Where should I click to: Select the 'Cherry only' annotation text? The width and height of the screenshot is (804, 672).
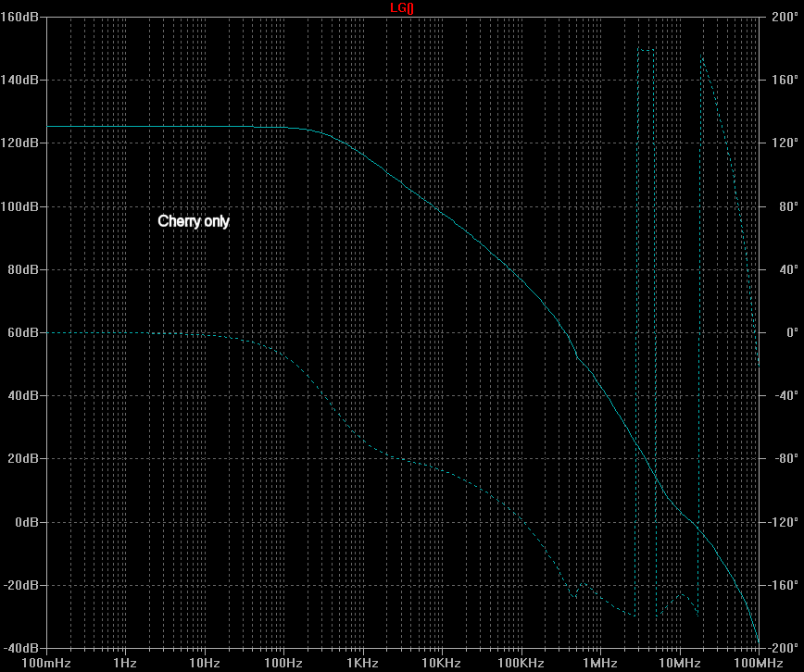[194, 221]
